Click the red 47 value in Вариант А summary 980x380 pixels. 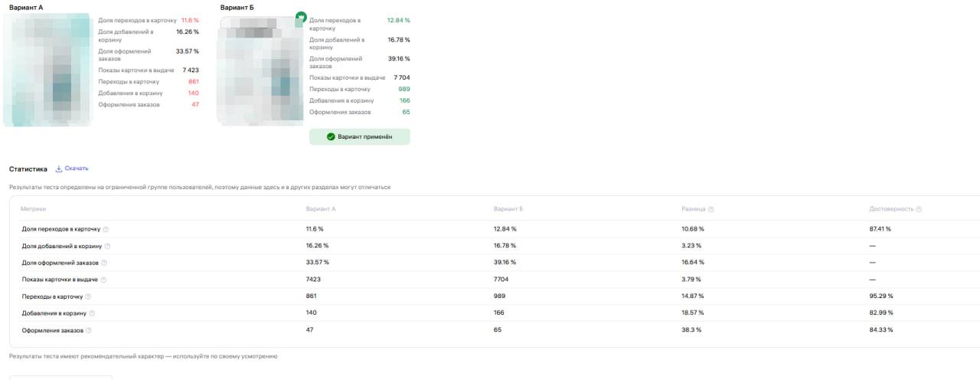[195, 104]
